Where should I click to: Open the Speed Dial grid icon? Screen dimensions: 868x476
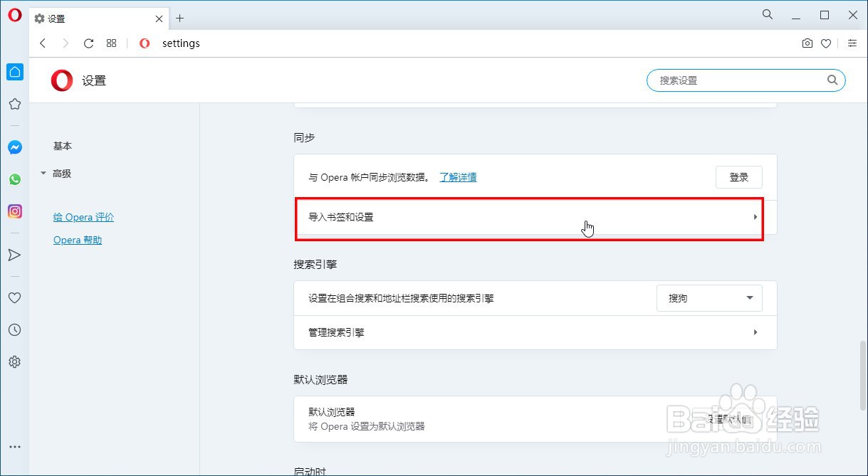[111, 43]
